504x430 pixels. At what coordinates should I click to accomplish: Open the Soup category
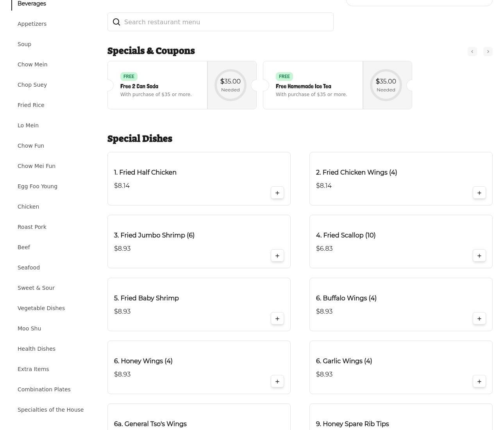click(x=24, y=44)
